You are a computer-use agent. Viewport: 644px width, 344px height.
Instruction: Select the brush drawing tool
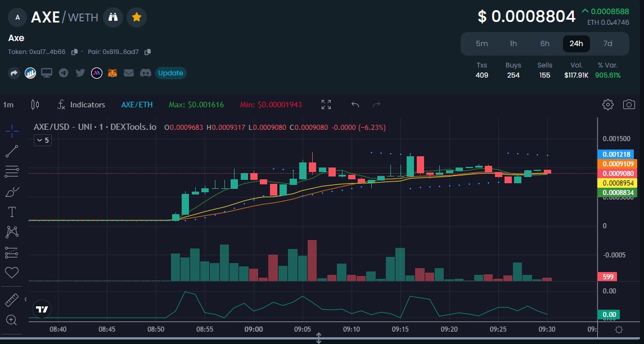coord(12,192)
